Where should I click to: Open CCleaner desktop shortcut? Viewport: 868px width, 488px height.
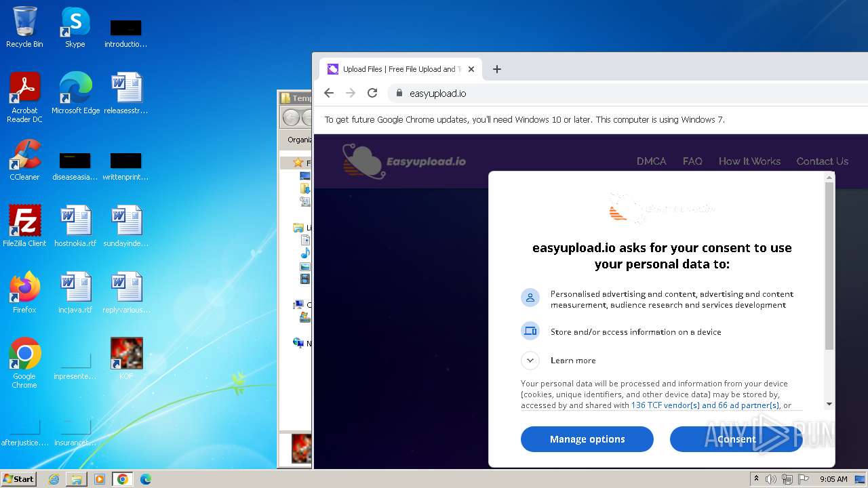(24, 160)
